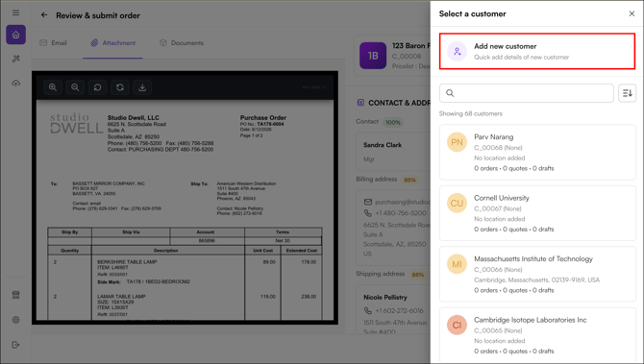Image resolution: width=644 pixels, height=364 pixels.
Task: Open the home icon in sidebar
Action: (16, 35)
